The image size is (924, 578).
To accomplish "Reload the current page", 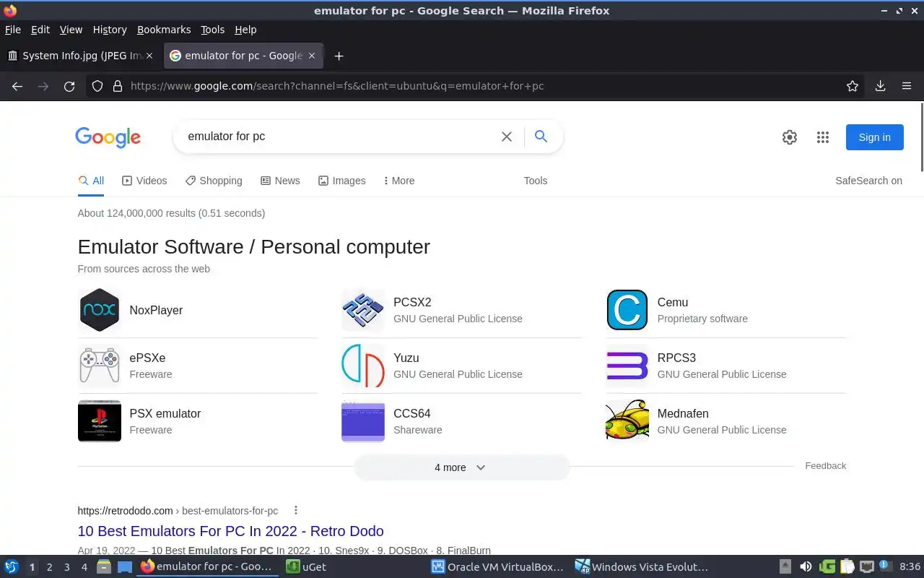I will coord(69,86).
